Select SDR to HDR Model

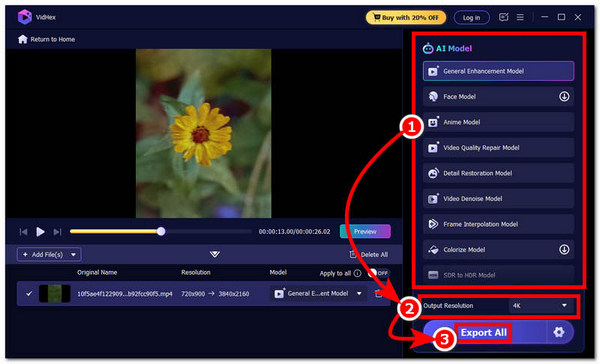tap(498, 275)
